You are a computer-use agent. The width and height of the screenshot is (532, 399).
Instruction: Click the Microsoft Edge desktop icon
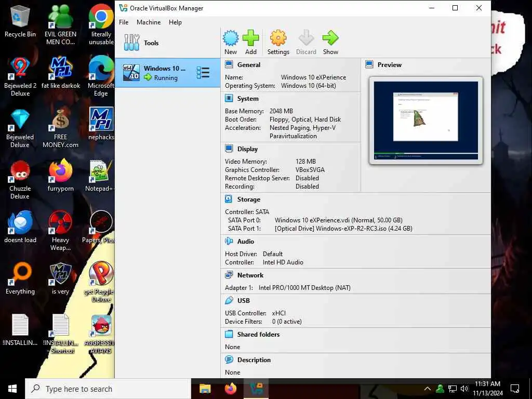tap(101, 76)
